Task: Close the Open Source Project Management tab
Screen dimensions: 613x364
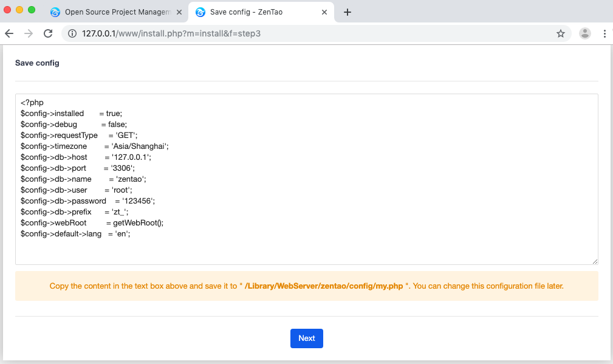Action: (x=179, y=12)
